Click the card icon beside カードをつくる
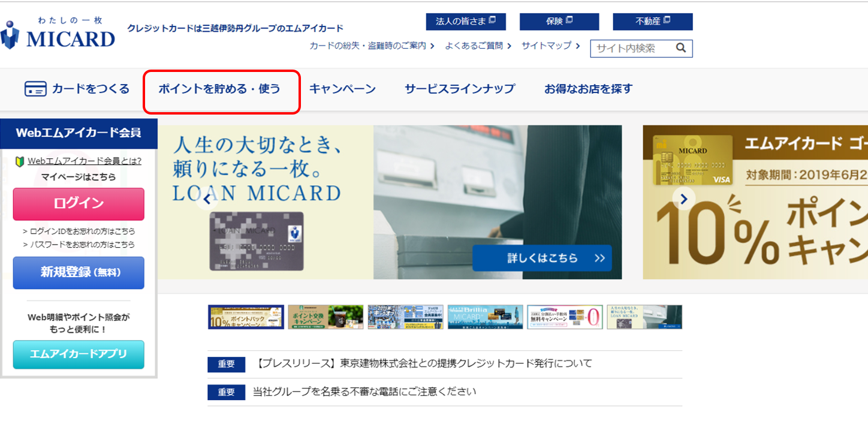This screenshot has width=868, height=427. tap(35, 89)
